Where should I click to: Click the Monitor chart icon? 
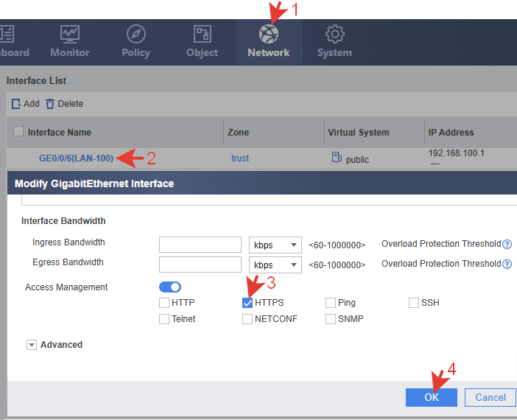point(70,34)
